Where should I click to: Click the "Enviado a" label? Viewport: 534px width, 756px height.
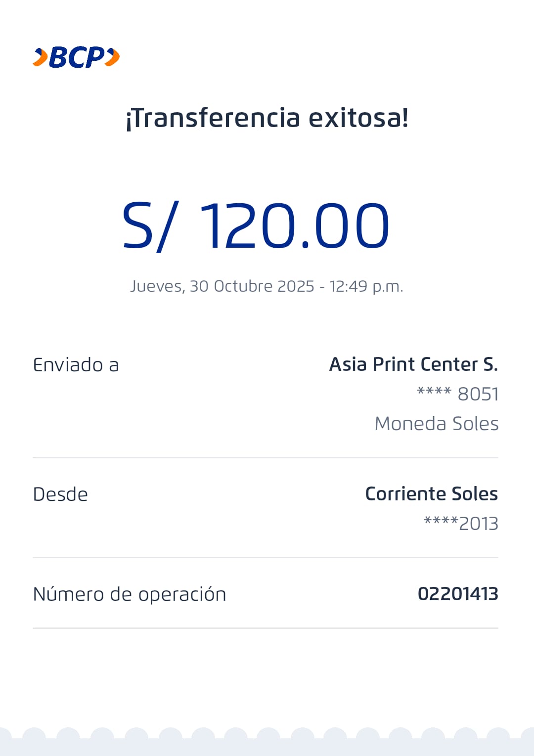[x=76, y=365]
